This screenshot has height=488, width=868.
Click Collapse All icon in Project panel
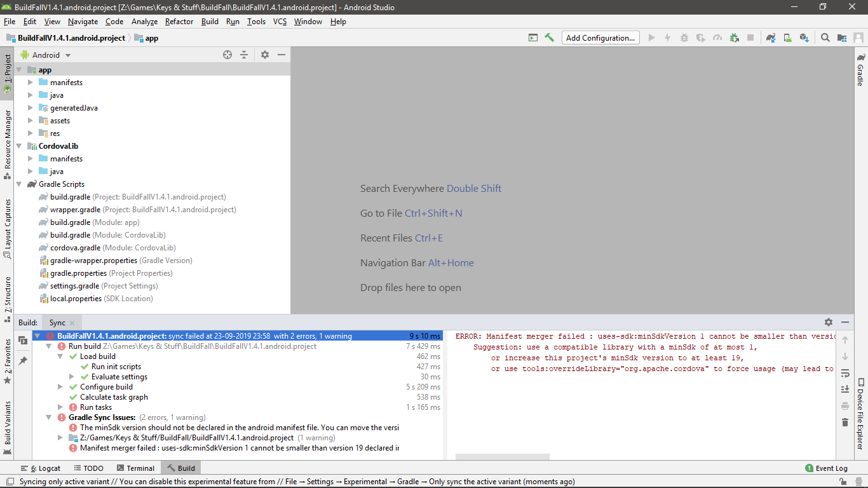pyautogui.click(x=244, y=55)
